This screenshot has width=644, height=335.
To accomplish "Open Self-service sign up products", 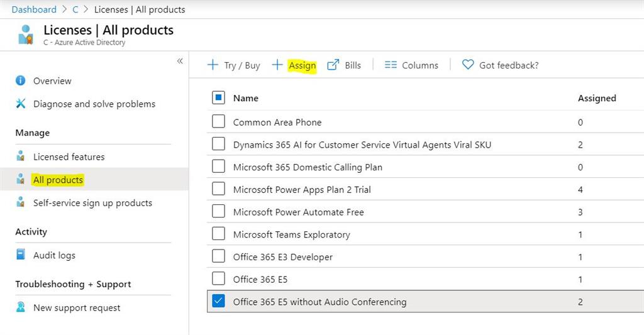I will (93, 203).
